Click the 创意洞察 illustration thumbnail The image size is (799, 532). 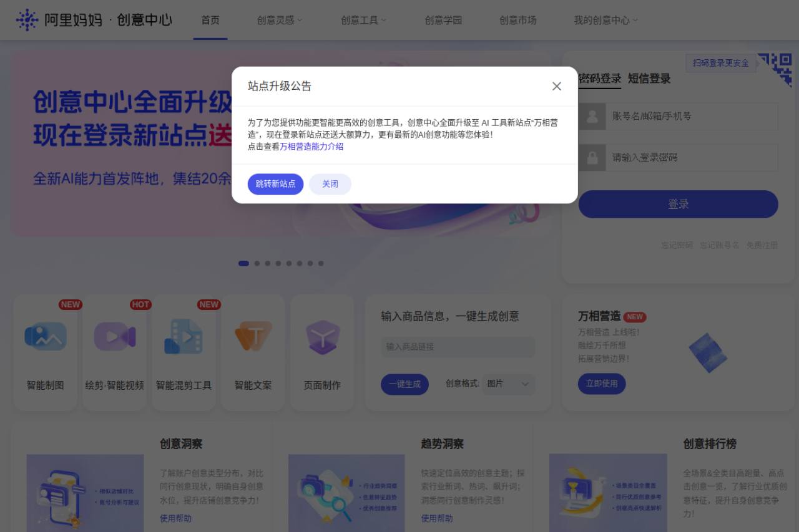(x=85, y=493)
